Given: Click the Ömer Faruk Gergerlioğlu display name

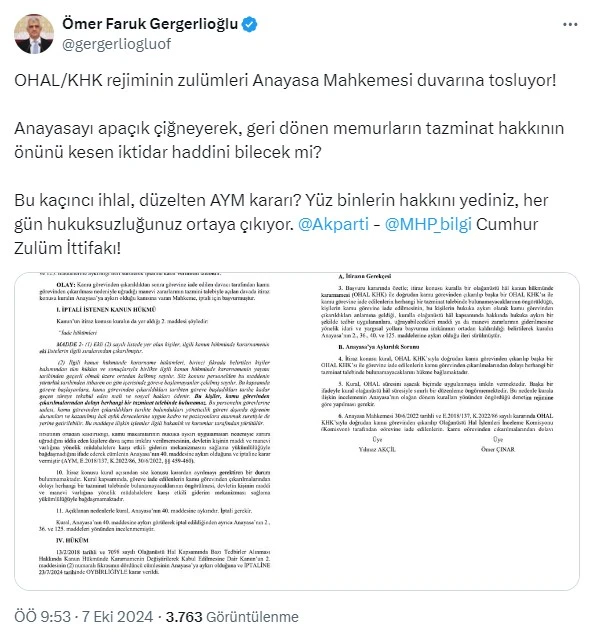Looking at the screenshot, I should coord(150,24).
